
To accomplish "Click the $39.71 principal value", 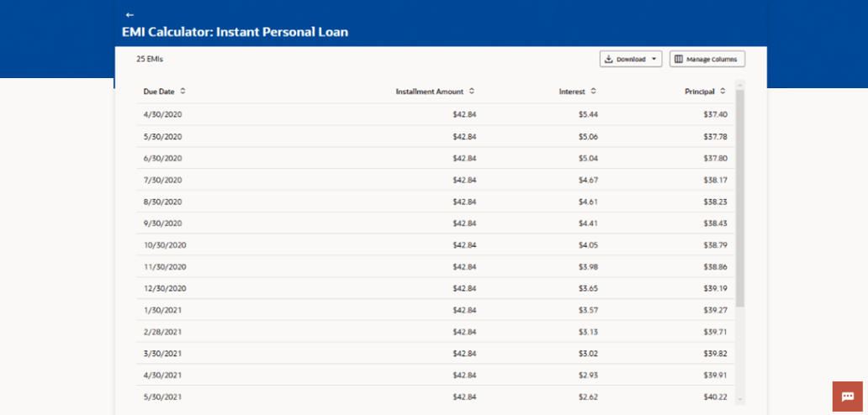I will tap(716, 332).
